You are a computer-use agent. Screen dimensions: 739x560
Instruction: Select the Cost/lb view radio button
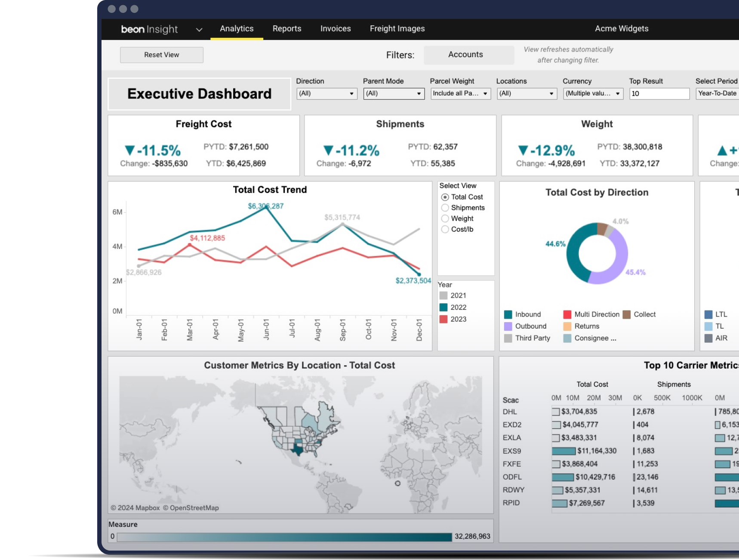tap(445, 229)
